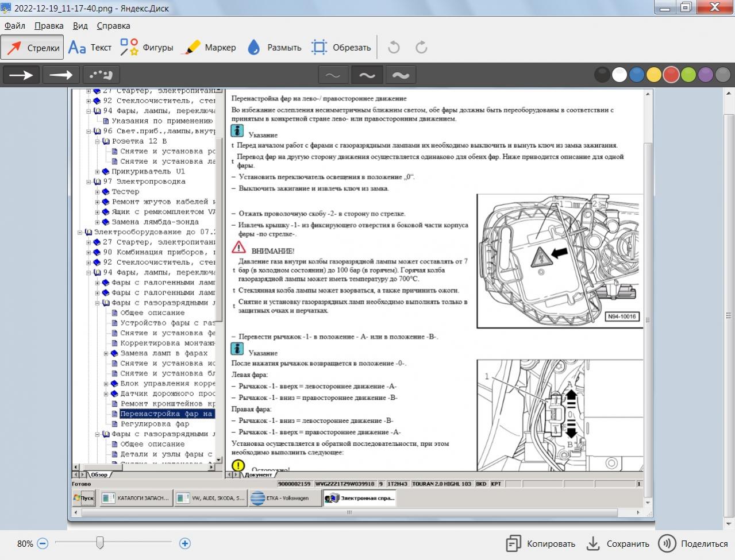Pick the yellow color swatch
The width and height of the screenshot is (735, 560).
point(653,75)
